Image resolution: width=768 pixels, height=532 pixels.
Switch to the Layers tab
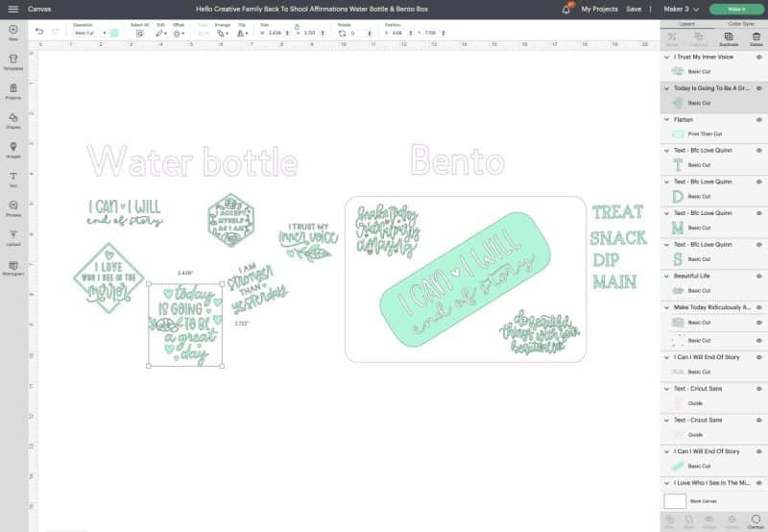(686, 23)
